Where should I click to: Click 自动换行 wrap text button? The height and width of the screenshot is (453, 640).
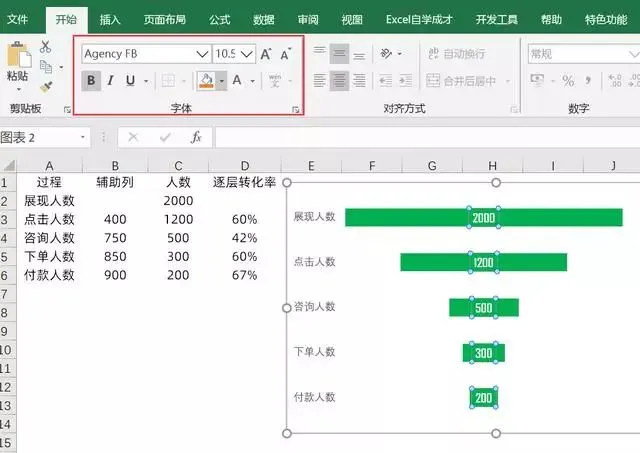457,54
